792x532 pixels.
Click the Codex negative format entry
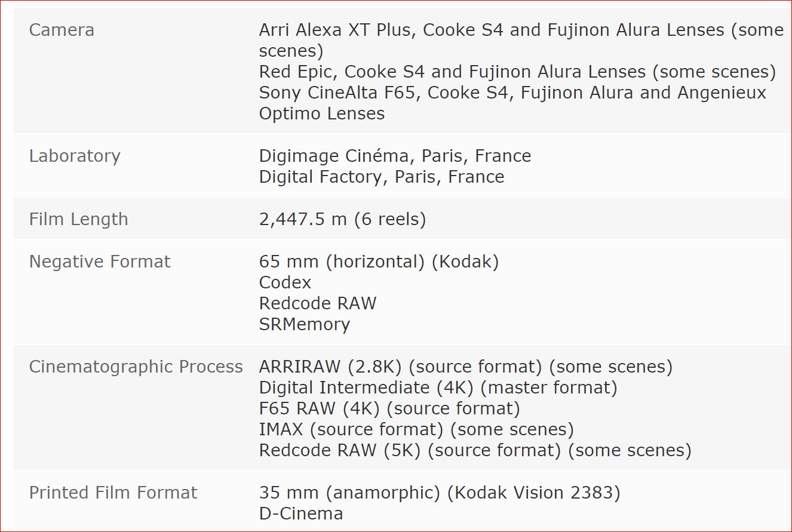(285, 282)
